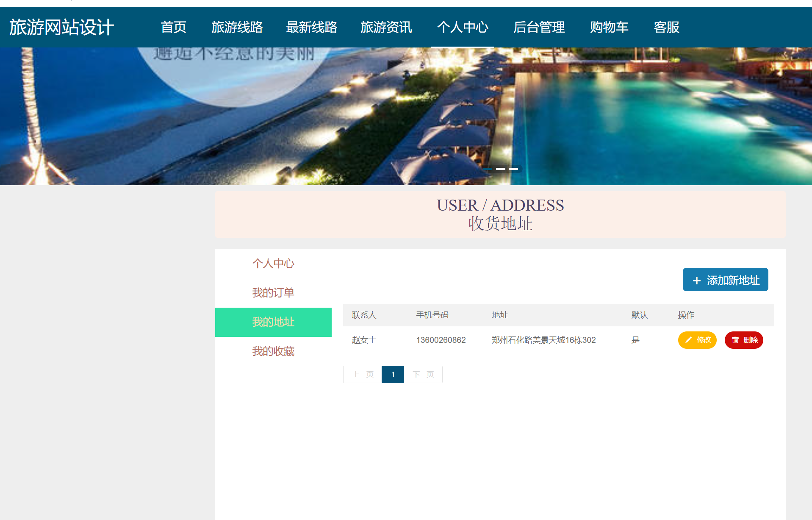
Task: Click the 修改 button in the address row
Action: tap(697, 340)
